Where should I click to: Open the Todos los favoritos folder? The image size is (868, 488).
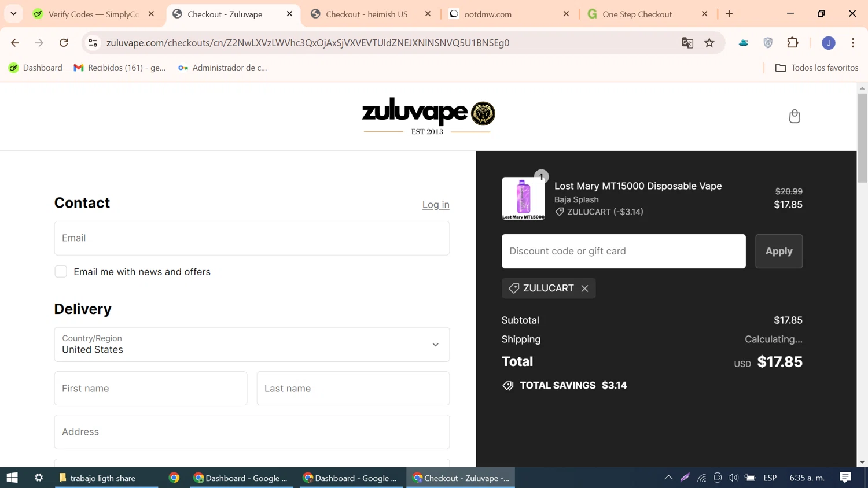(816, 68)
